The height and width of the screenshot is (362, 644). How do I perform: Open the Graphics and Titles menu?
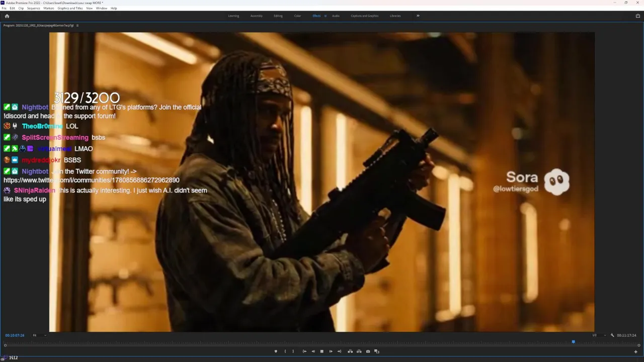pos(70,8)
